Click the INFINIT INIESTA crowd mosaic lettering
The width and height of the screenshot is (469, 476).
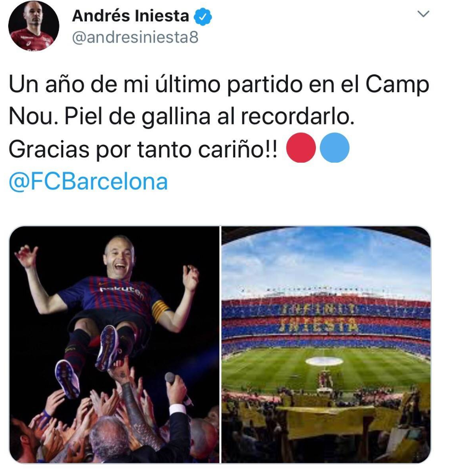(x=318, y=317)
